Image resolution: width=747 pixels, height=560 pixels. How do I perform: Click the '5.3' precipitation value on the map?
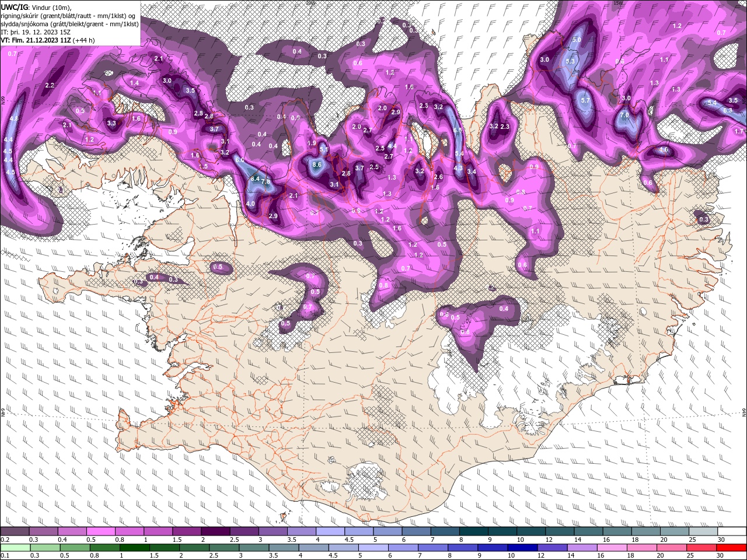click(570, 61)
